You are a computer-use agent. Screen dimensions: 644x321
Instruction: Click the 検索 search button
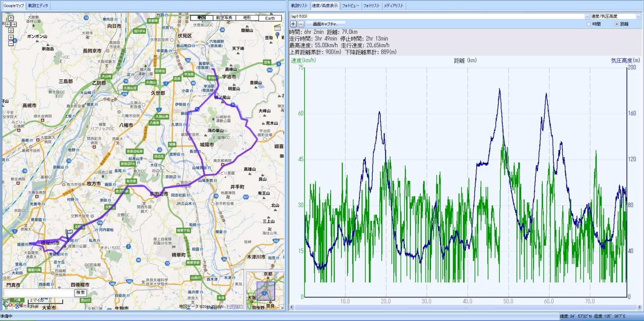click(81, 293)
